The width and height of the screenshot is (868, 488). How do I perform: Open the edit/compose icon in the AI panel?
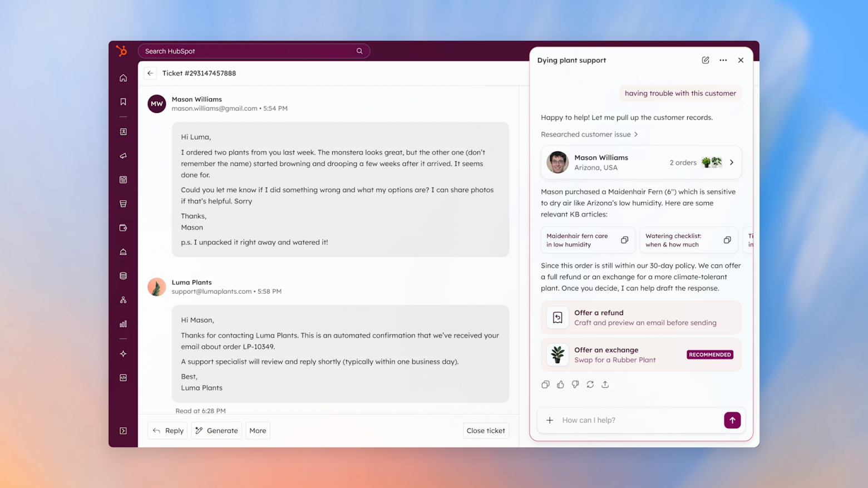(705, 60)
